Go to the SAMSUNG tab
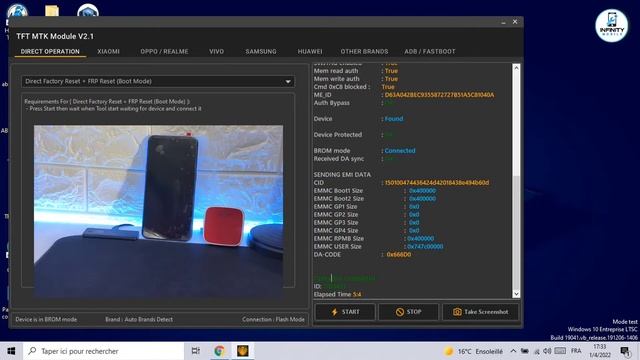 (x=261, y=51)
